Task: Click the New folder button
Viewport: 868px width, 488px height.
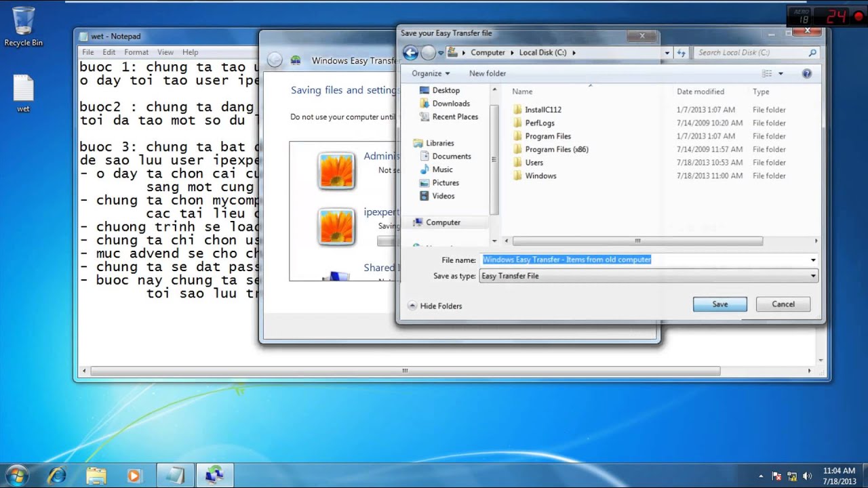Action: [488, 73]
